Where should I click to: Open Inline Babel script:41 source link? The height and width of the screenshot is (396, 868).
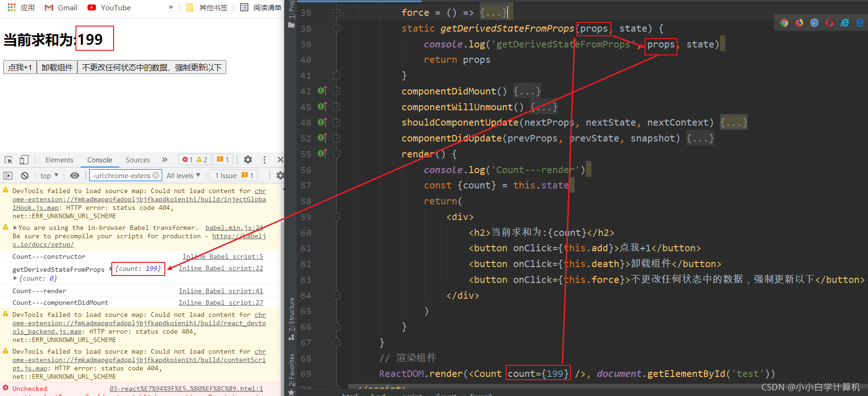[x=221, y=291]
